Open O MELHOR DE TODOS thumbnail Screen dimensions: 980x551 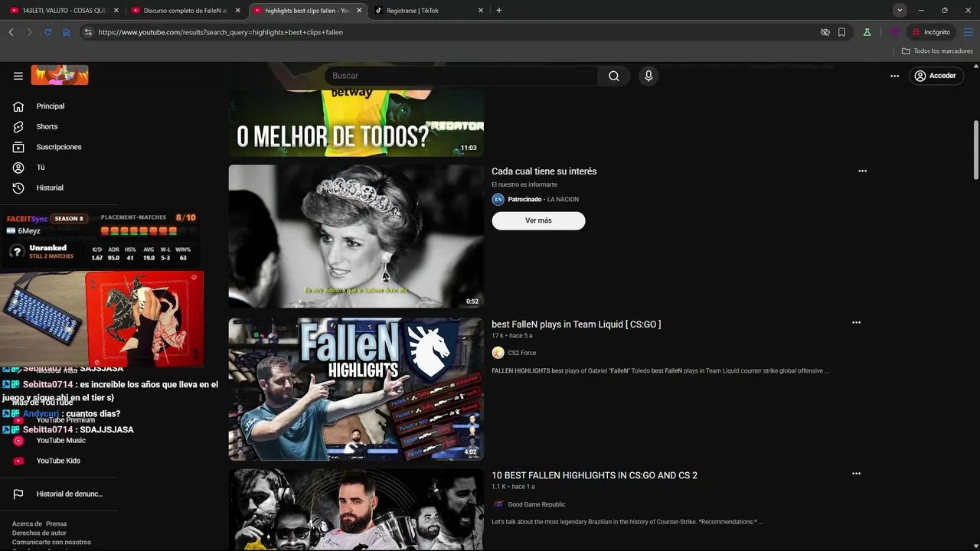tap(356, 123)
